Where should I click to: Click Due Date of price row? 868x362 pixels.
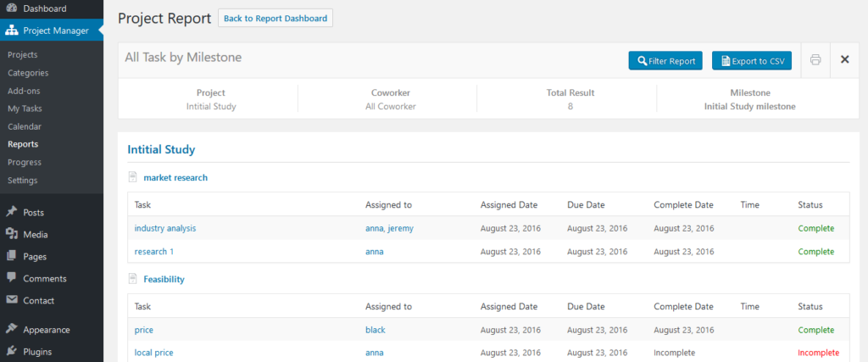point(598,330)
